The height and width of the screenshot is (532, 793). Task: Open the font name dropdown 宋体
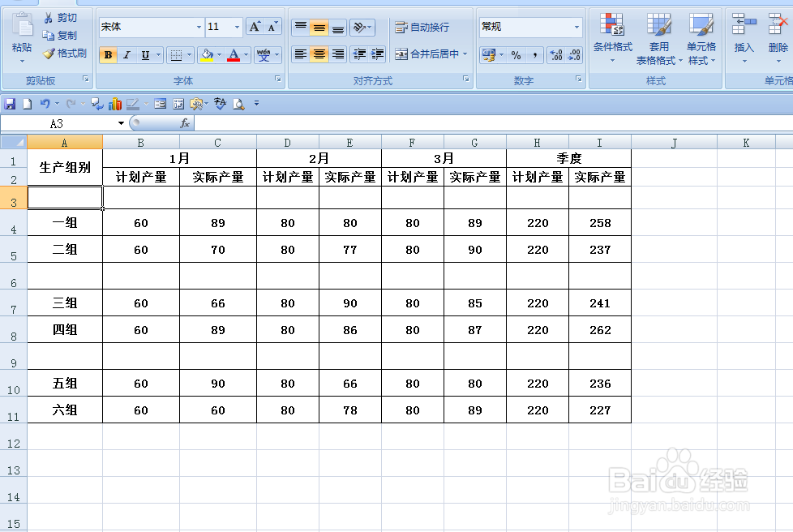pos(199,27)
